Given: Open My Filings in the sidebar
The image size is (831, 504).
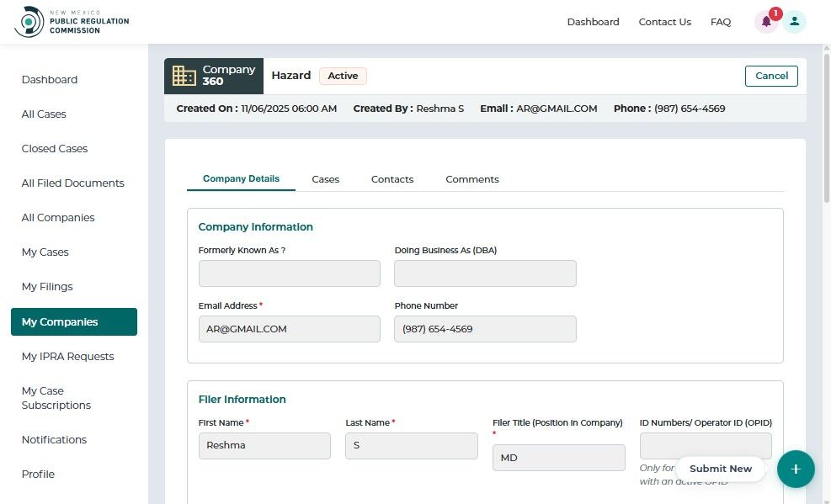Looking at the screenshot, I should tap(47, 287).
